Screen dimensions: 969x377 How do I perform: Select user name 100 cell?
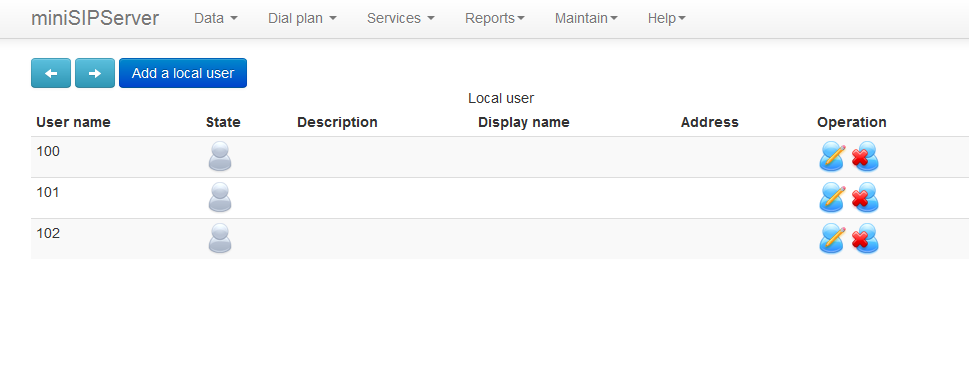click(48, 151)
